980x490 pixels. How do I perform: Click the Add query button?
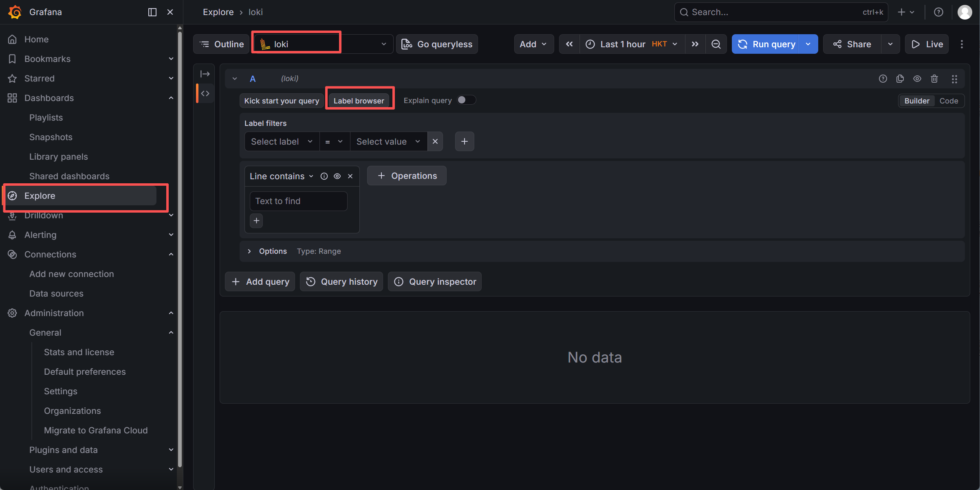click(260, 281)
